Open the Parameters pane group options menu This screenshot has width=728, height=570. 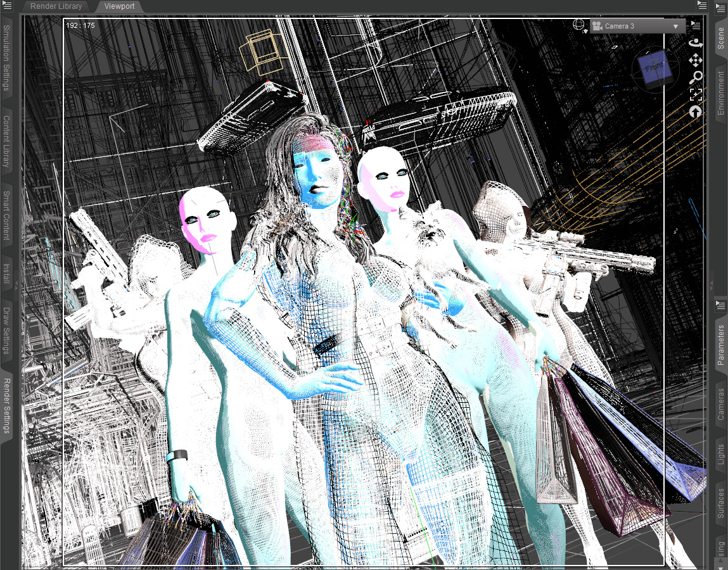(720, 305)
